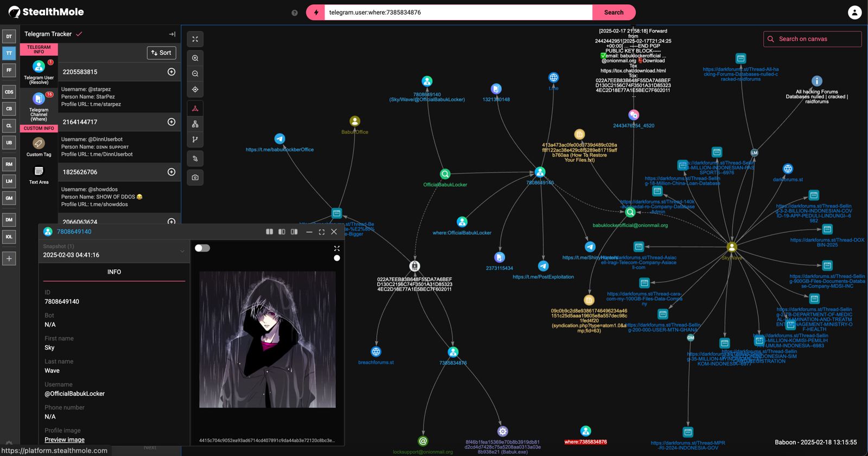Click the white circle swatch in image preview
868x456 pixels.
pos(337,258)
